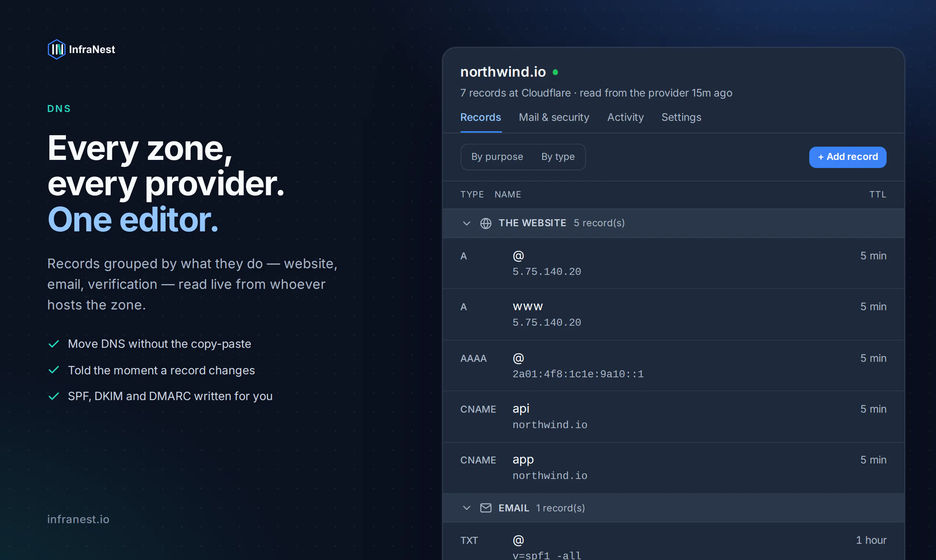Viewport: 936px width, 560px height.
Task: Select the app CNAME record name
Action: coord(523,460)
